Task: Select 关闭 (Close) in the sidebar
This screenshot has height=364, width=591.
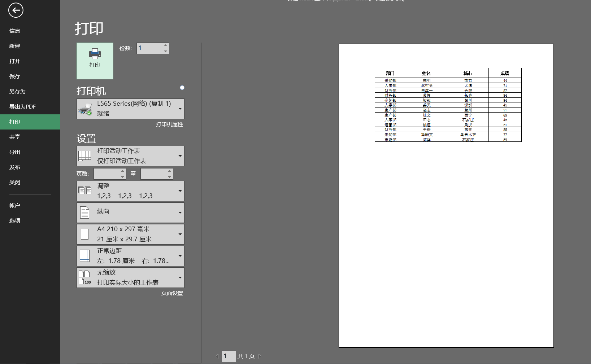Action: [30, 183]
